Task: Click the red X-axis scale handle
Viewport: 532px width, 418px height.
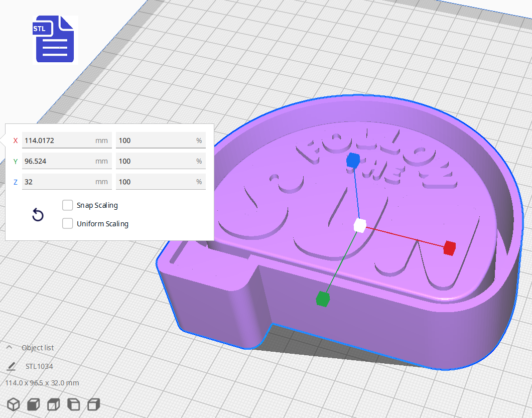Action: pyautogui.click(x=448, y=247)
